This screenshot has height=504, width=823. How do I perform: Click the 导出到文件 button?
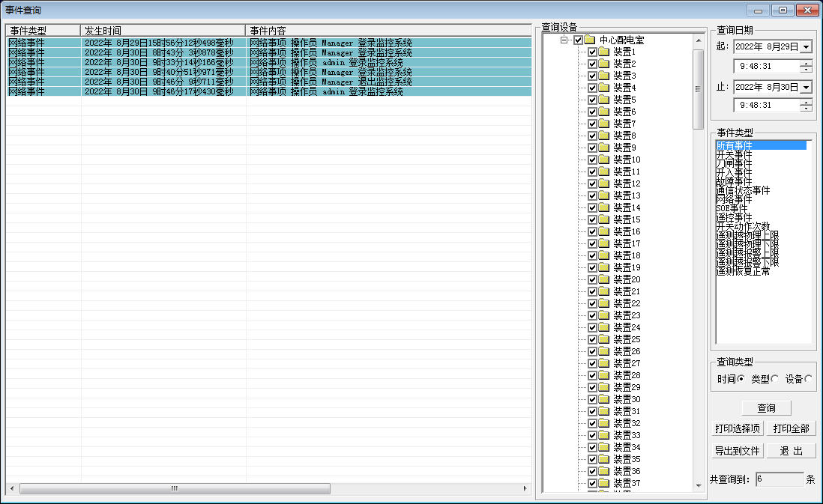(x=737, y=451)
